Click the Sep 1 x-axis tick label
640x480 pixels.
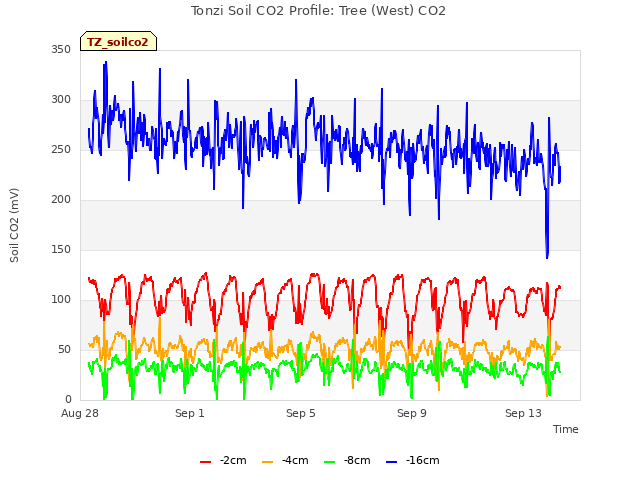190,413
